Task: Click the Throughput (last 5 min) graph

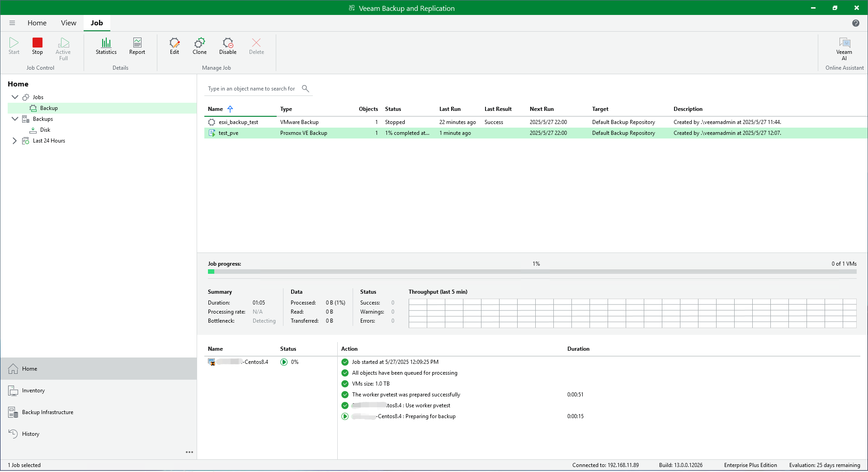Action: click(x=632, y=313)
